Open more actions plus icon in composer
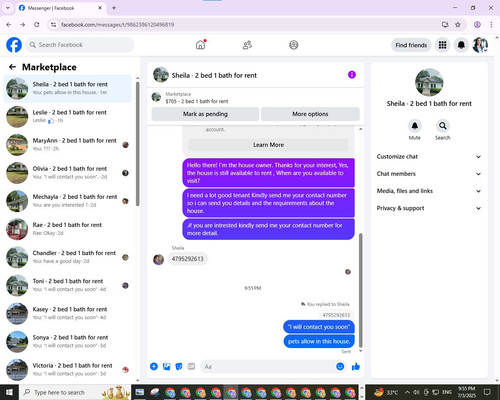This screenshot has height=400, width=500. pyautogui.click(x=154, y=366)
